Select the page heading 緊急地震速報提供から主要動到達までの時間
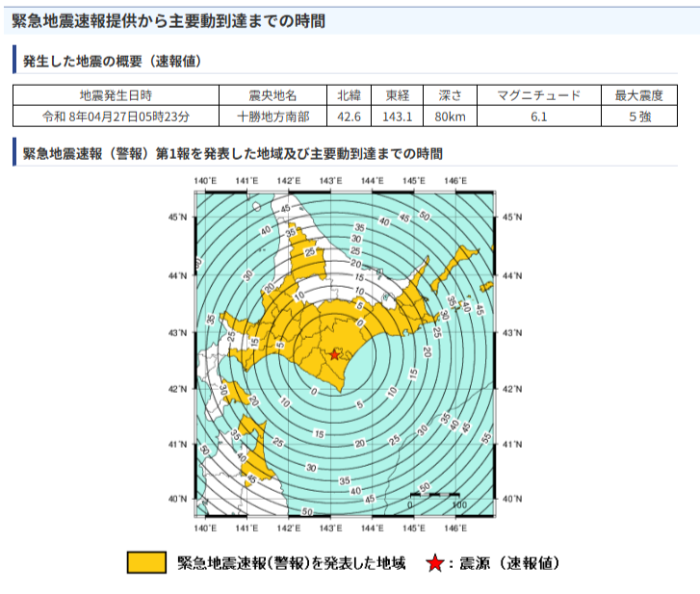This screenshot has width=700, height=594. (169, 21)
